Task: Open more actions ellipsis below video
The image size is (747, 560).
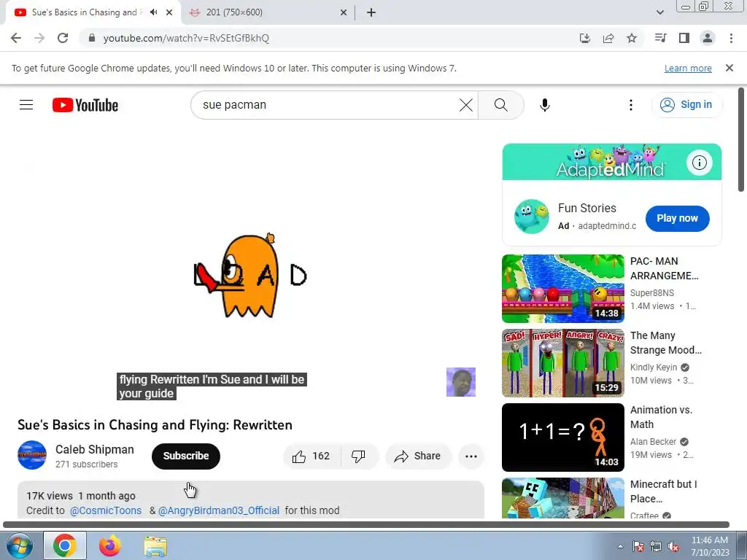Action: 471,456
